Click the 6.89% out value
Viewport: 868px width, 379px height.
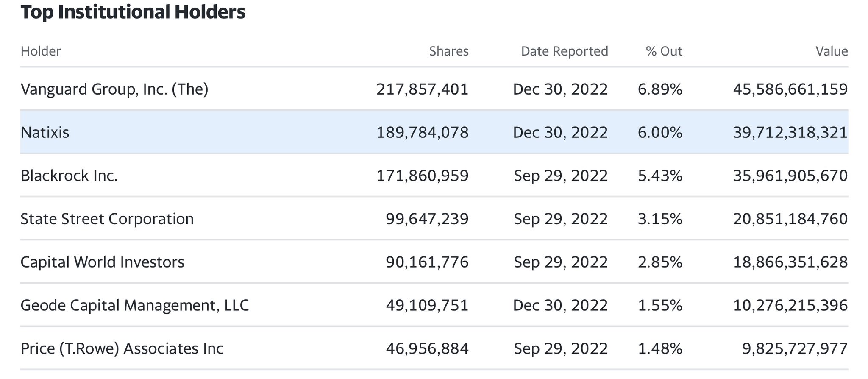click(660, 89)
